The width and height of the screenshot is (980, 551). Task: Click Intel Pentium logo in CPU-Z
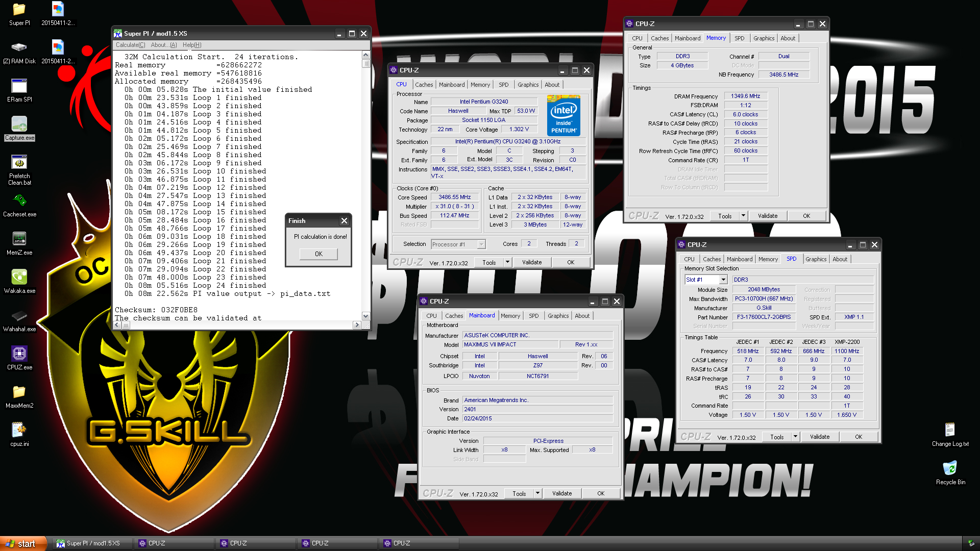pyautogui.click(x=563, y=115)
